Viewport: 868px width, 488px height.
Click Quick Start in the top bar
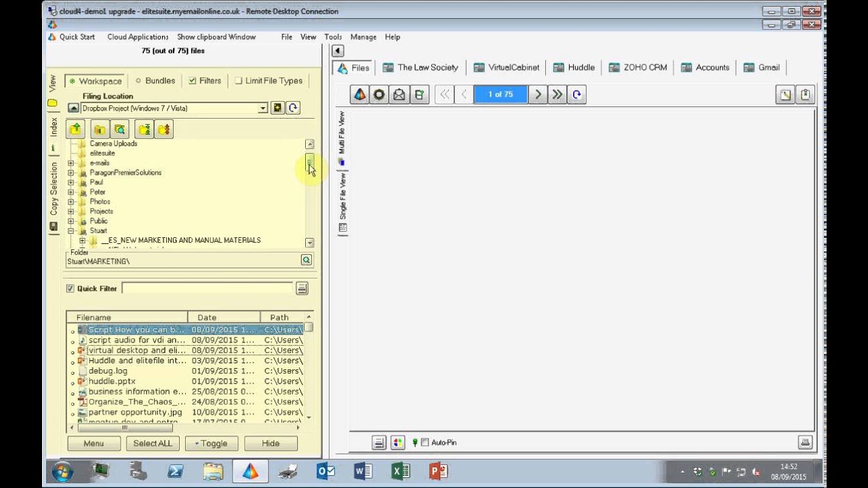tap(77, 37)
